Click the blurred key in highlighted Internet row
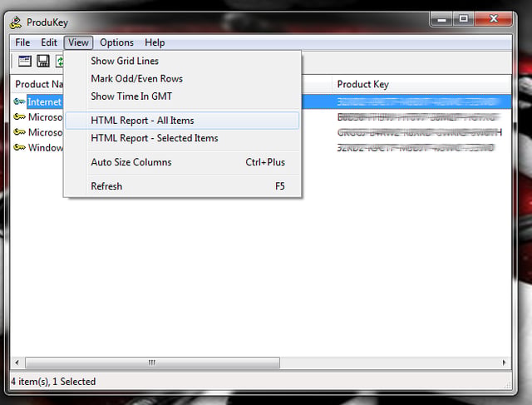The height and width of the screenshot is (405, 532). pyautogui.click(x=418, y=101)
